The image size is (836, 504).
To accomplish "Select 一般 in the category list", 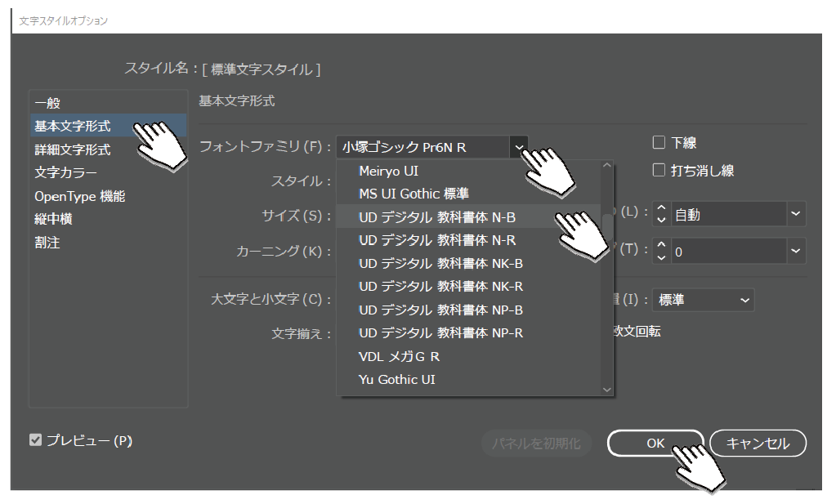I will [47, 103].
